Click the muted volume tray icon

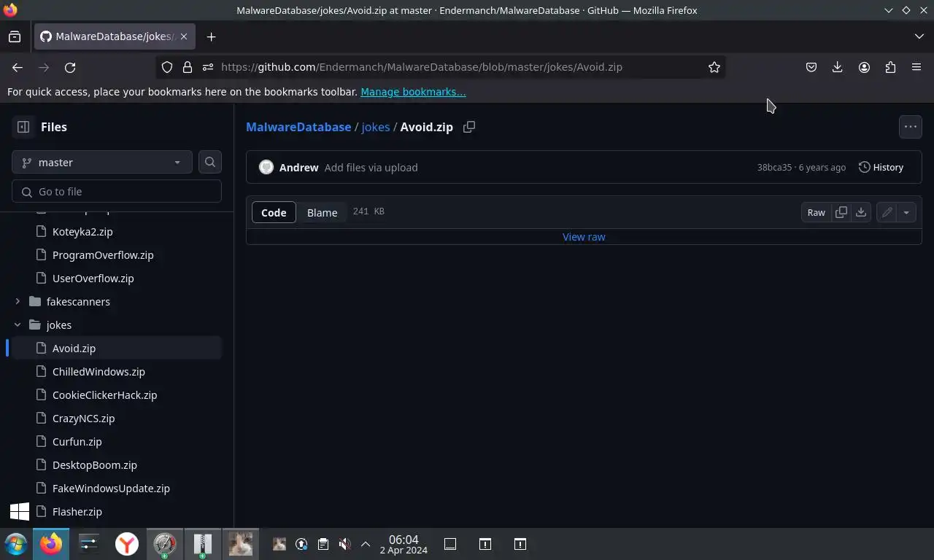[x=345, y=544]
